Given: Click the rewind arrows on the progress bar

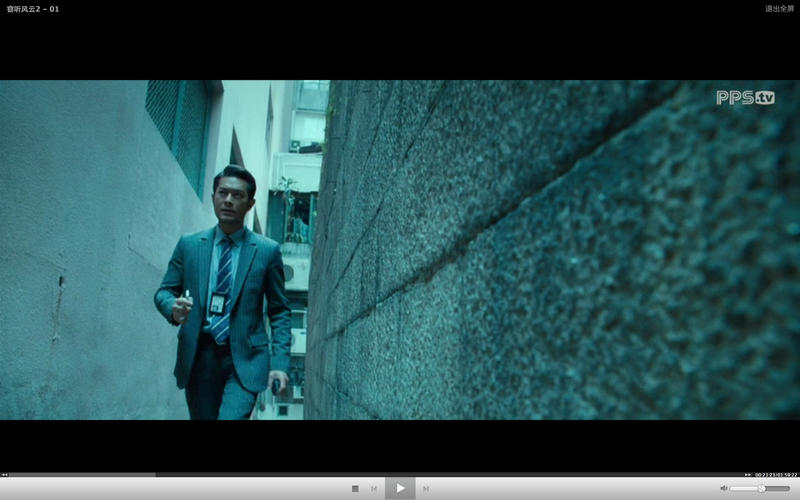Looking at the screenshot, I should coord(4,474).
